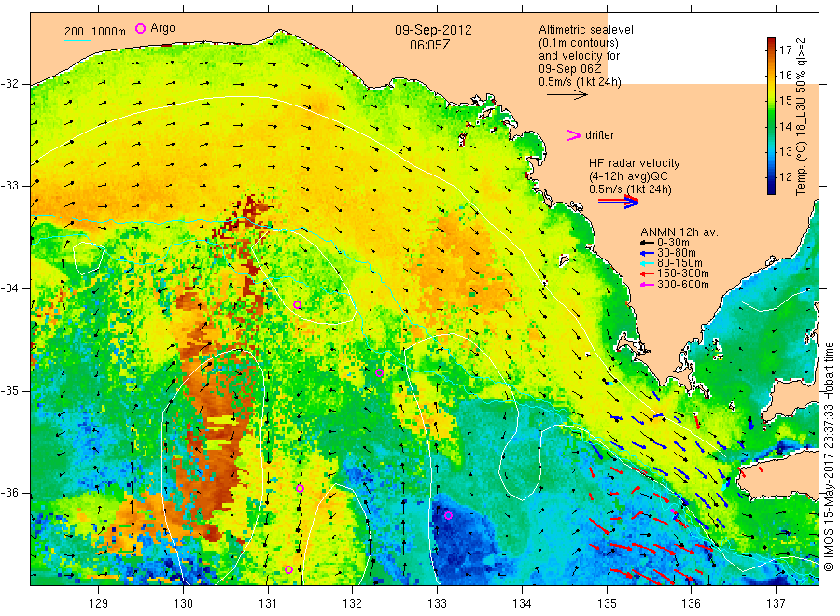Click the '09-Sep-2012' date label
This screenshot has height=616, width=840.
pyautogui.click(x=433, y=30)
